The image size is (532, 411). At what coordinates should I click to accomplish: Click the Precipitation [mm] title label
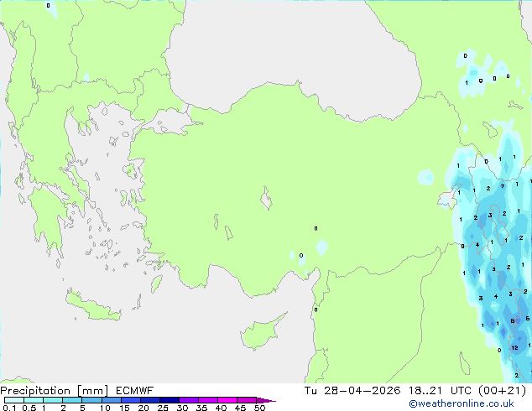55,391
